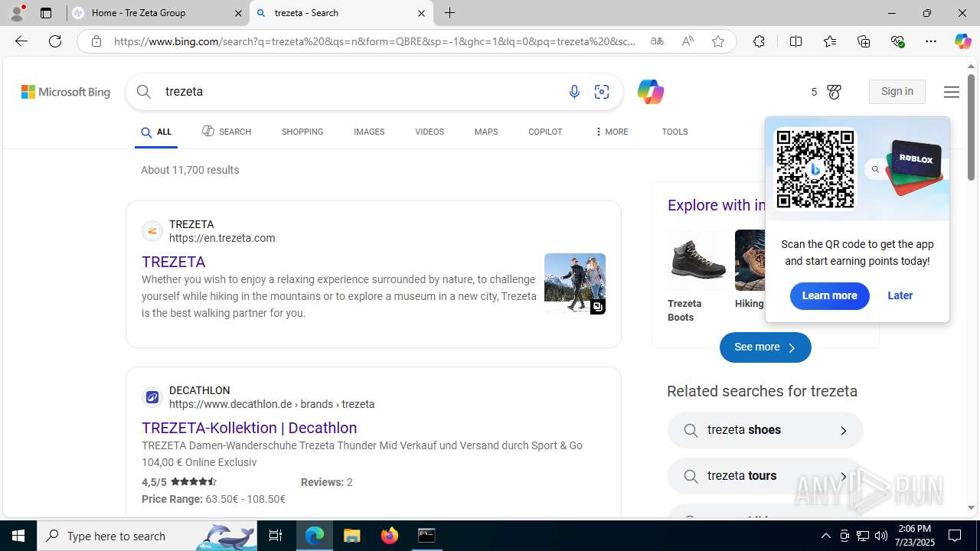Open a new tab with plus icon
The width and height of the screenshot is (980, 551).
(450, 13)
